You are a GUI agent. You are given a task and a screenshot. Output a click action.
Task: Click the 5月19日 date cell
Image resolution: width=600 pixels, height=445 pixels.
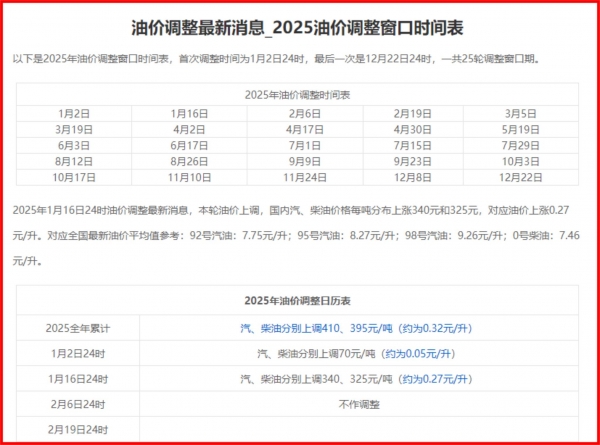point(526,129)
